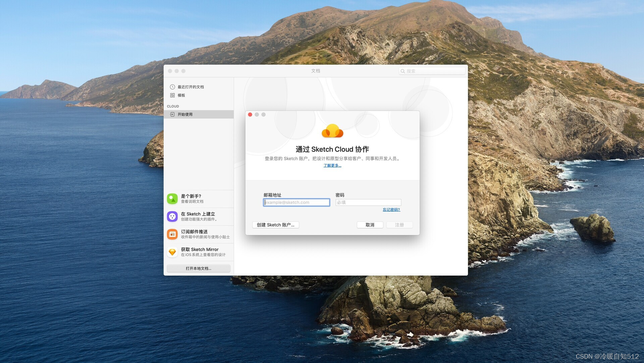The height and width of the screenshot is (363, 644).
Task: Click 打开本地文档... button
Action: tap(199, 268)
